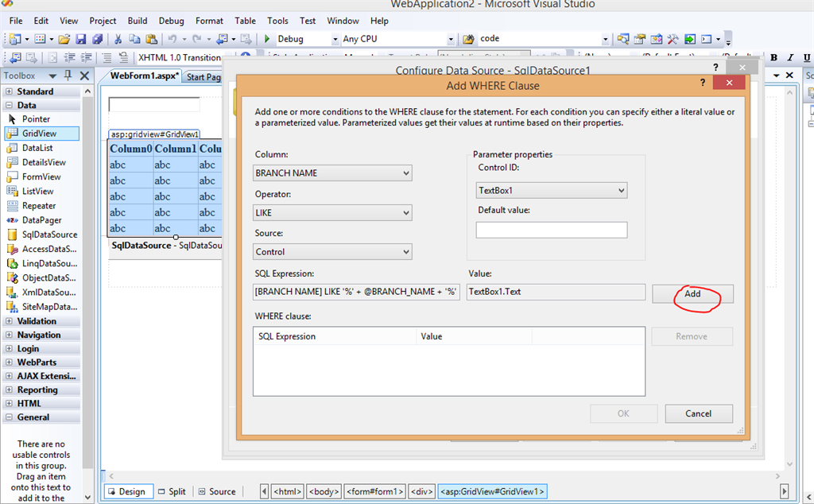Screen dimensions: 814x504
Task: Pin the Toolbox panel with pushpin
Action: [x=68, y=76]
